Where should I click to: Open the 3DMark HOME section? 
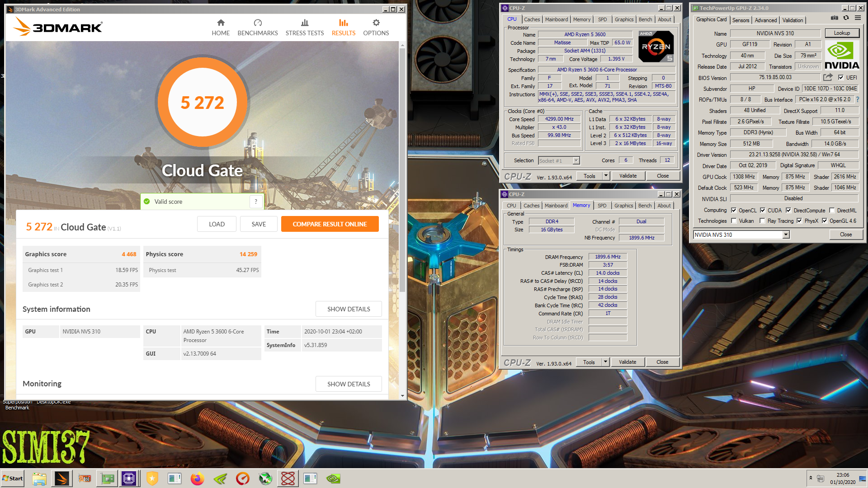pos(221,28)
